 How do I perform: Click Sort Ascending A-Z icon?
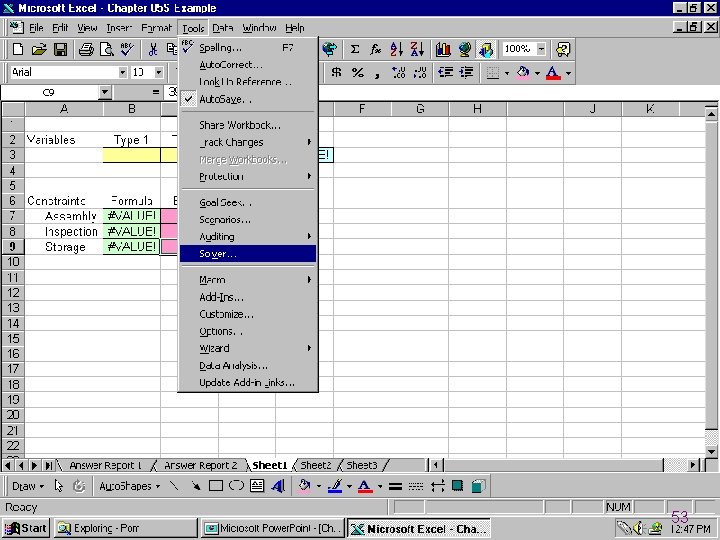tap(396, 49)
